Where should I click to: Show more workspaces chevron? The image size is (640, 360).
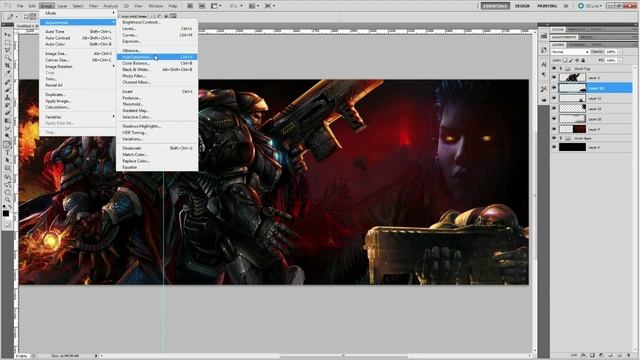pos(566,6)
